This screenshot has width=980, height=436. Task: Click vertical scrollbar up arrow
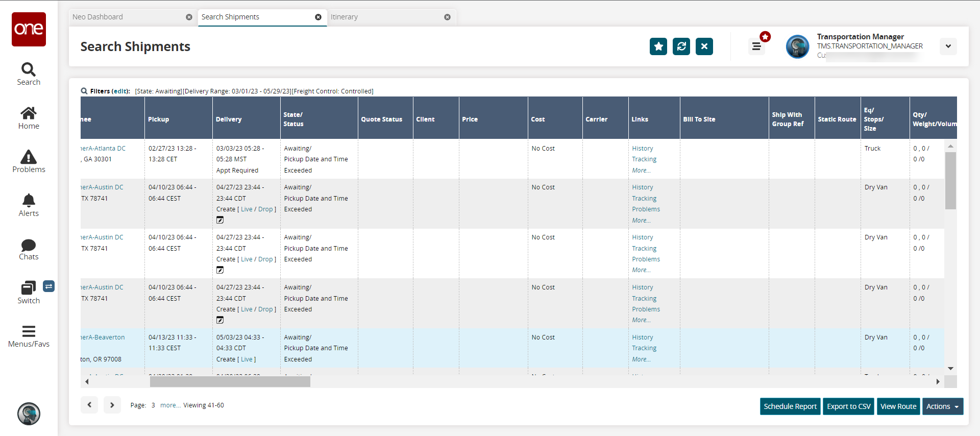(950, 146)
